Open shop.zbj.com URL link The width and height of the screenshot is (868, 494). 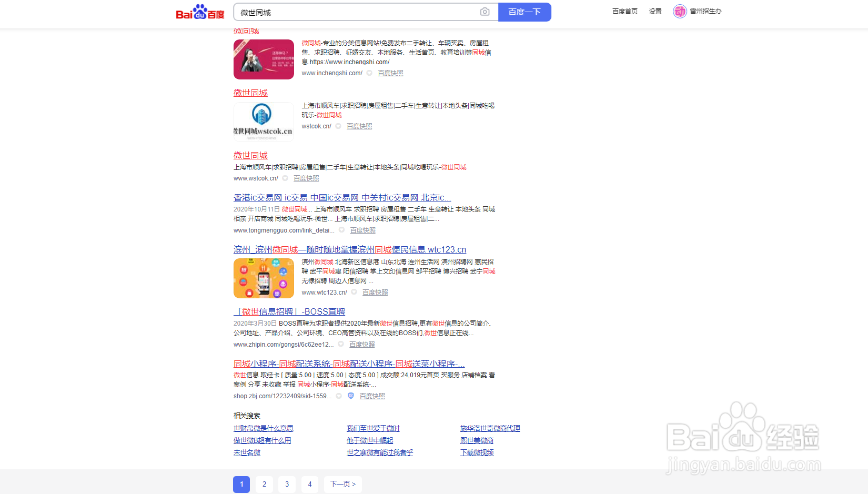point(282,396)
